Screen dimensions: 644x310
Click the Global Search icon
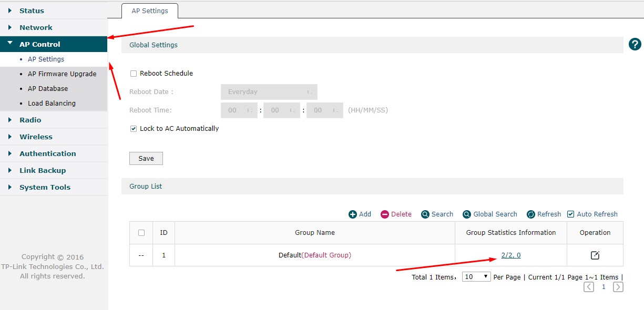(467, 214)
